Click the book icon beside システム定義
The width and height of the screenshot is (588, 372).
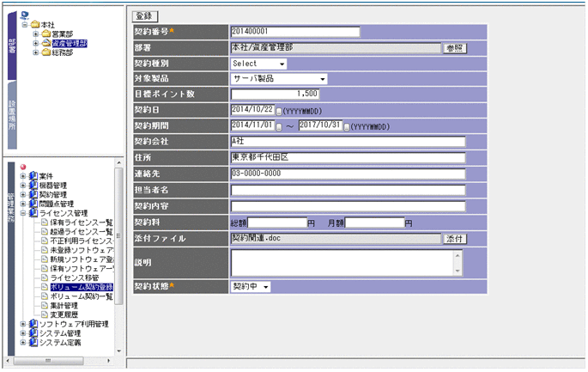(33, 342)
